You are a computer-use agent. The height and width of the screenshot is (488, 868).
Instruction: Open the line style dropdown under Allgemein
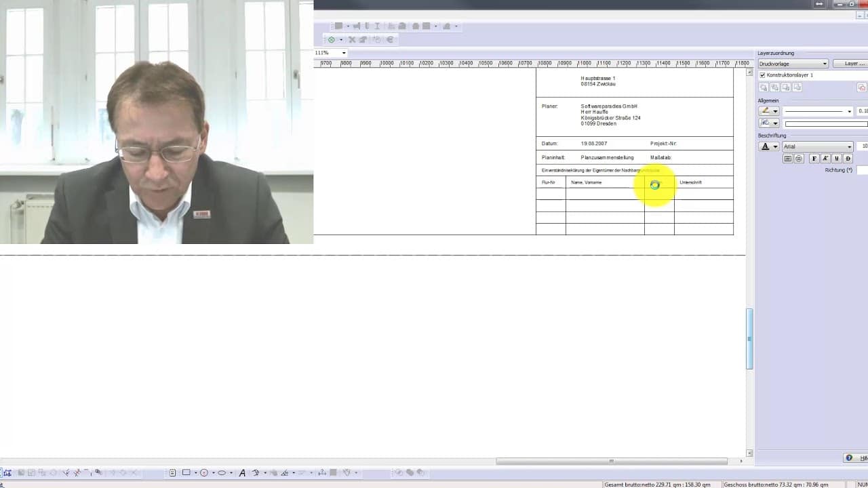point(818,111)
